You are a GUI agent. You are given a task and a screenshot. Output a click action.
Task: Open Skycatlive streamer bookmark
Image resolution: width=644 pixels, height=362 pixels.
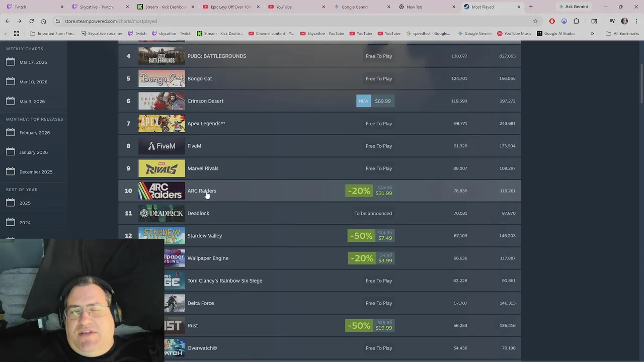(x=101, y=34)
